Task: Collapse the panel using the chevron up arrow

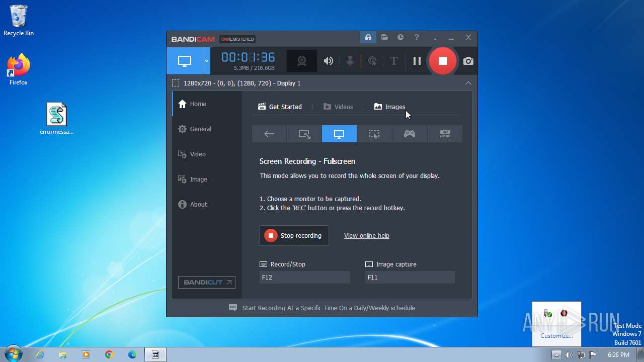Action: (x=468, y=83)
